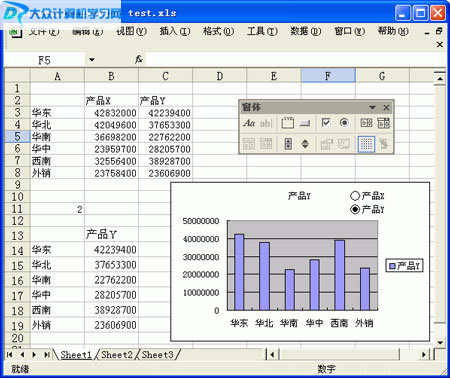Select the Group Box control in the 窗体 toolbar
Image resolution: width=450 pixels, height=378 pixels.
[x=288, y=123]
